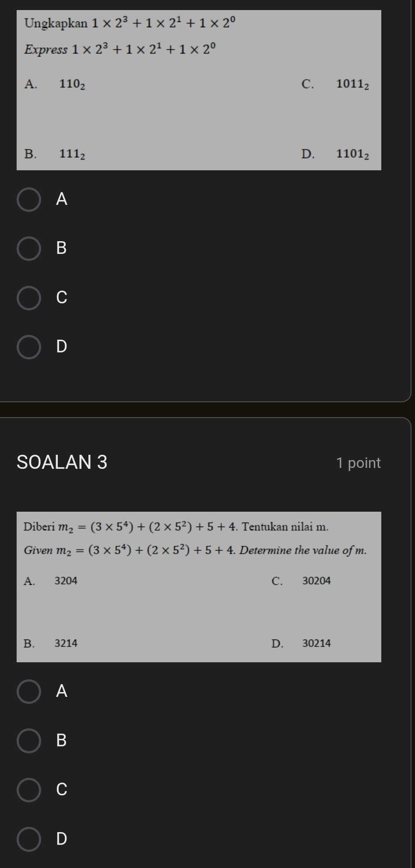Mark radio option D under SOALAN 3

tap(29, 839)
